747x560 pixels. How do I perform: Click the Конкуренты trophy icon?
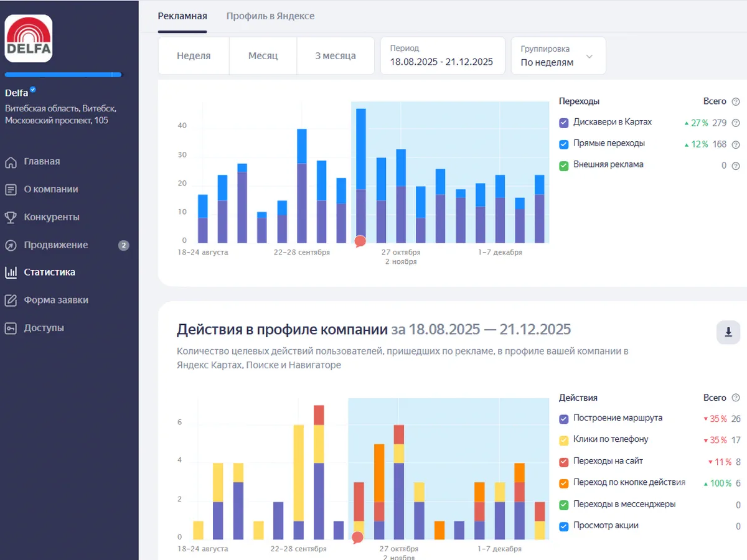pyautogui.click(x=11, y=217)
